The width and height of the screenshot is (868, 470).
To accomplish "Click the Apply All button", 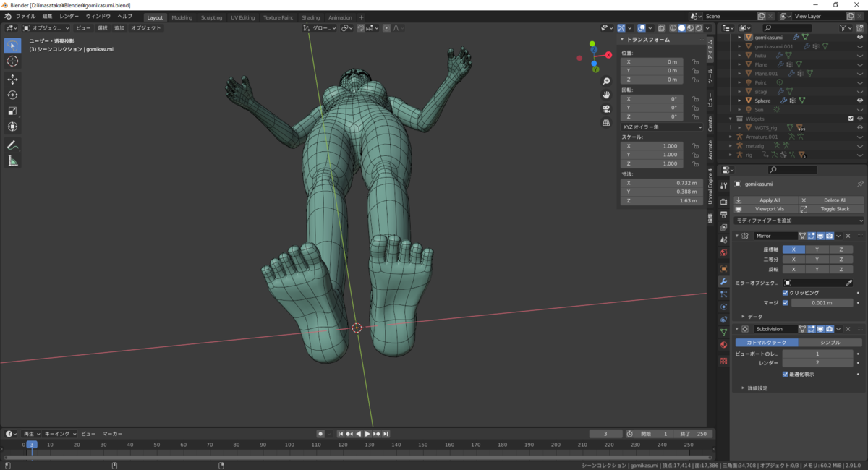I will click(766, 200).
